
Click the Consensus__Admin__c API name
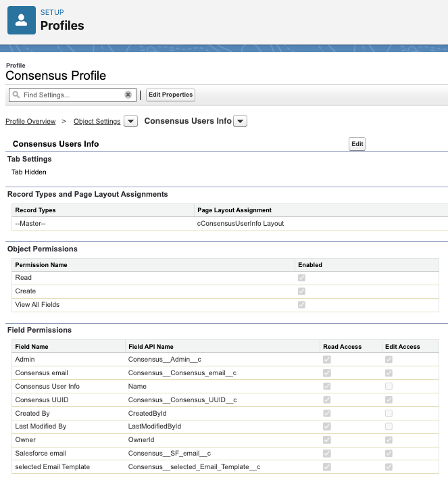pyautogui.click(x=164, y=360)
